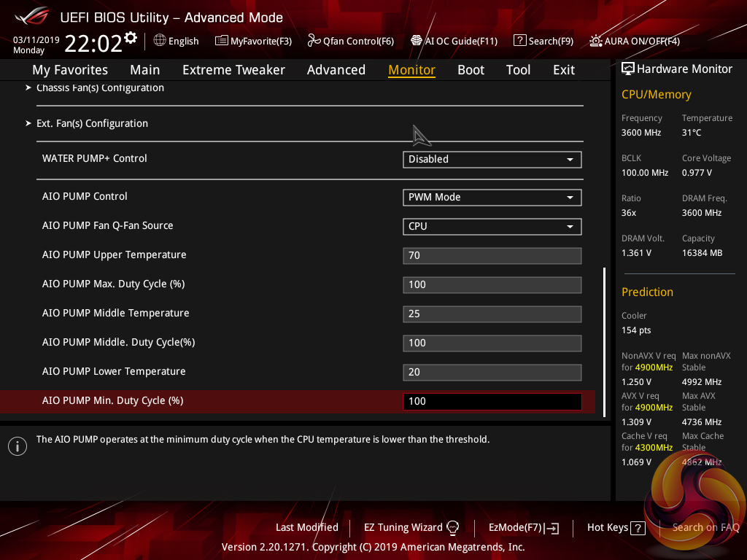Click AIO PUMP Middle. Duty Cycle field
The width and height of the screenshot is (747, 560).
click(492, 343)
